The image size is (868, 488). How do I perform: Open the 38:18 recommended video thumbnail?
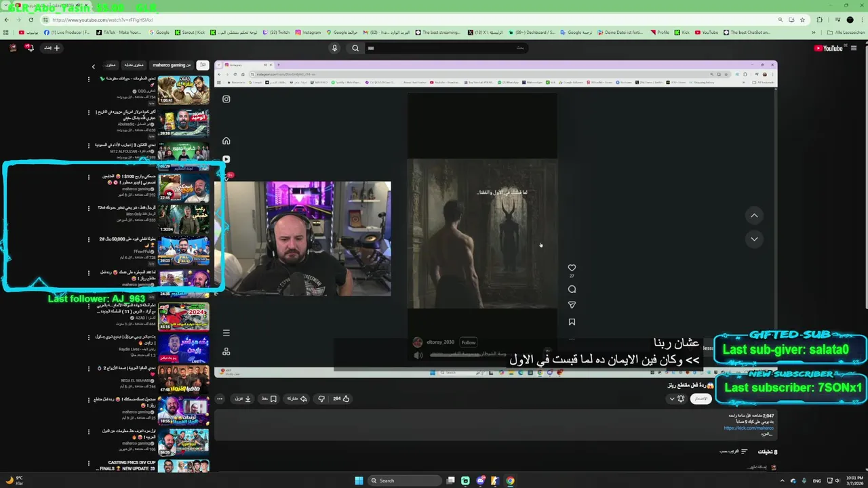coord(184,123)
